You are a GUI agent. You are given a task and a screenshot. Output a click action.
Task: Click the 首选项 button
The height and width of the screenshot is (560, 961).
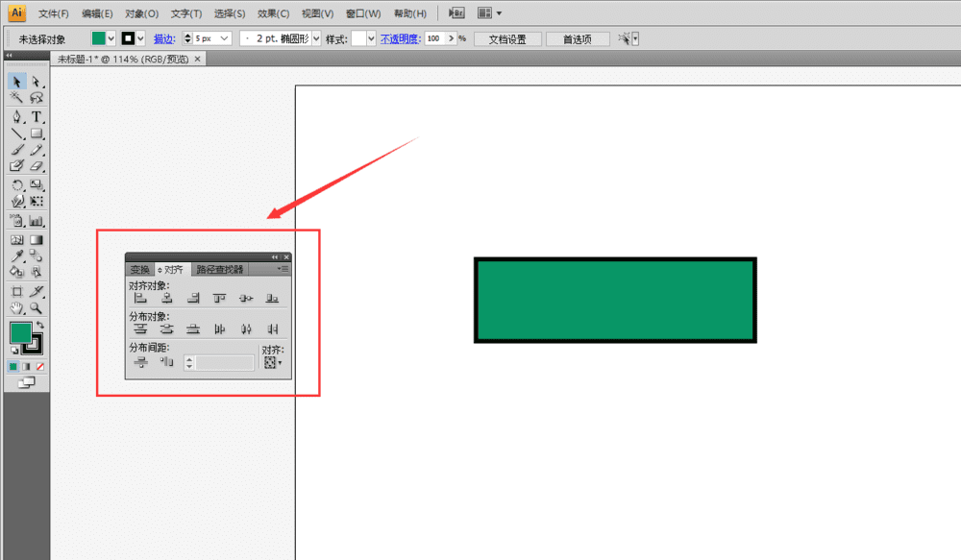[x=578, y=39]
